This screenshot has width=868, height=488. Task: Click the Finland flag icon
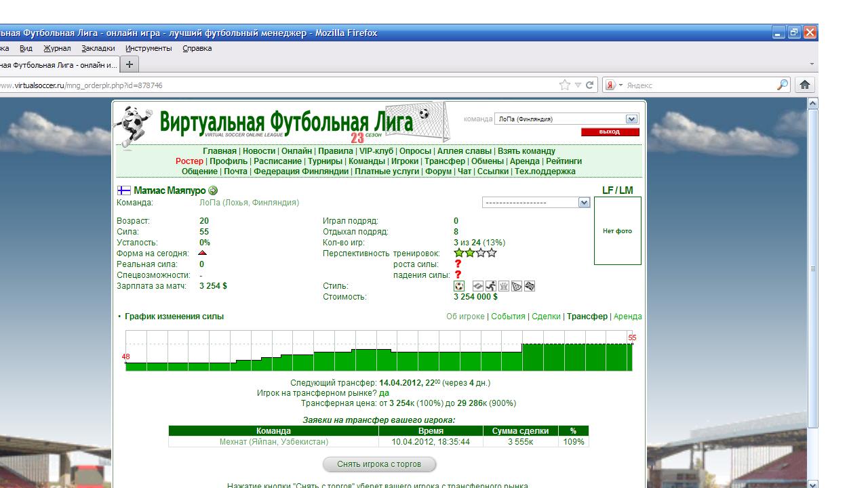coord(123,190)
